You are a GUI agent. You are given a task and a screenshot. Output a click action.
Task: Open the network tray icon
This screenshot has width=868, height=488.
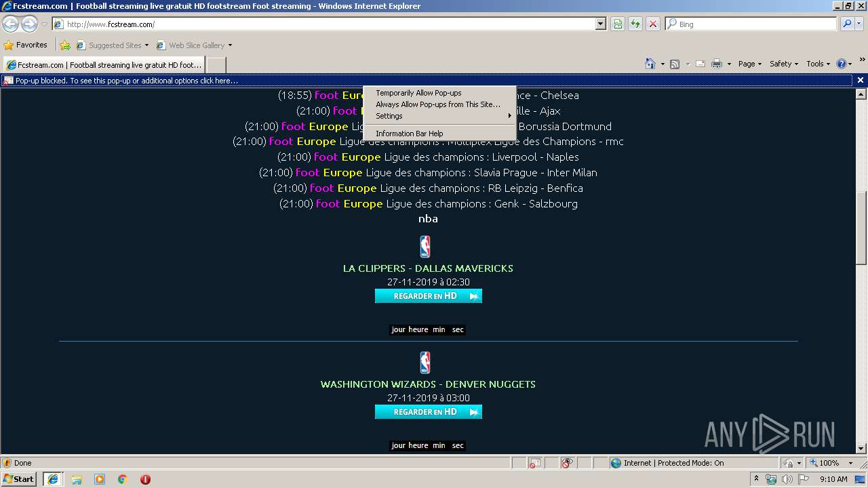pos(771,479)
